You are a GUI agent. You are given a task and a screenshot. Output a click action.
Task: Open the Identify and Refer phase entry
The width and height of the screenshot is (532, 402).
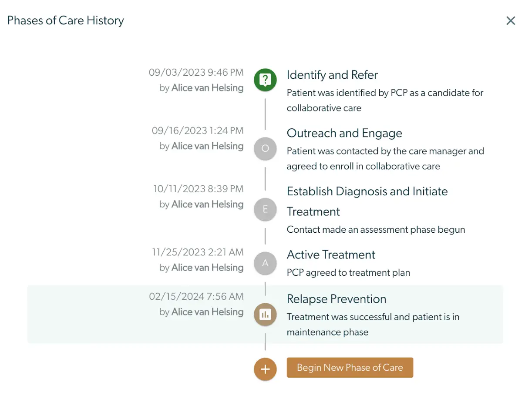332,75
